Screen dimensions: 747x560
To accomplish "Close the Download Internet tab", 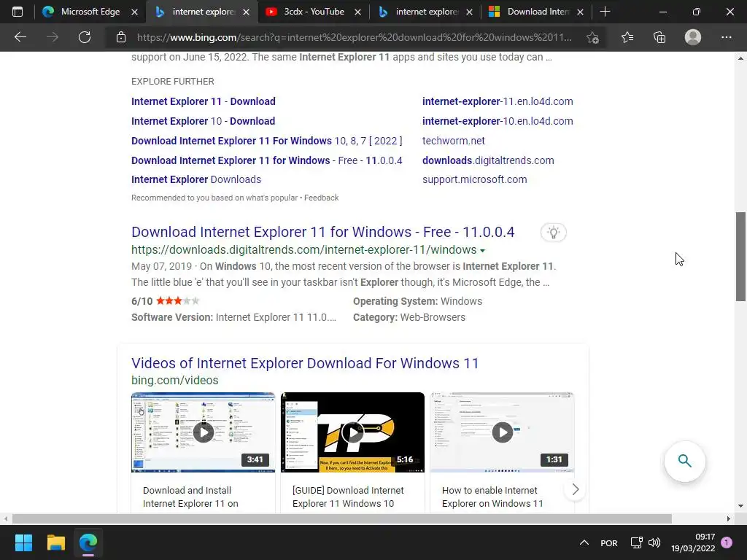I will [580, 12].
